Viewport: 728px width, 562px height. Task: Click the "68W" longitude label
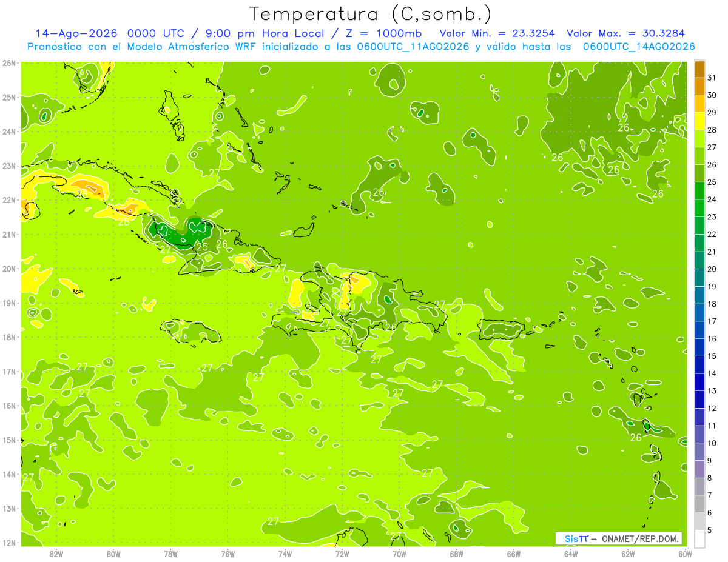coord(456,554)
